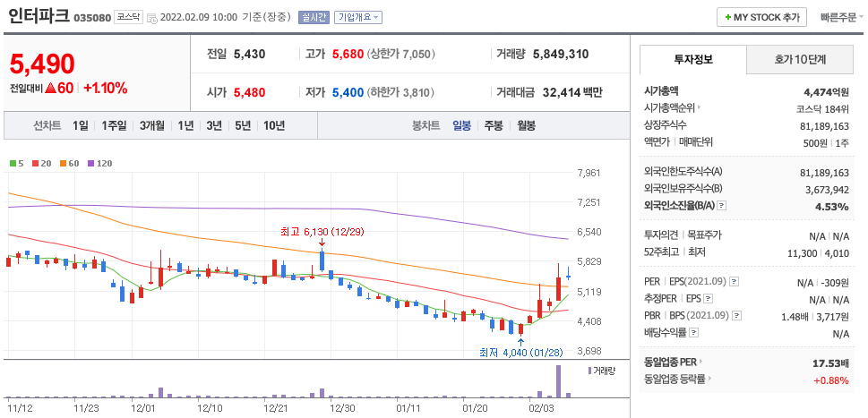
Task: Click the tallest volume bar near 02/03
Action: click(x=559, y=381)
